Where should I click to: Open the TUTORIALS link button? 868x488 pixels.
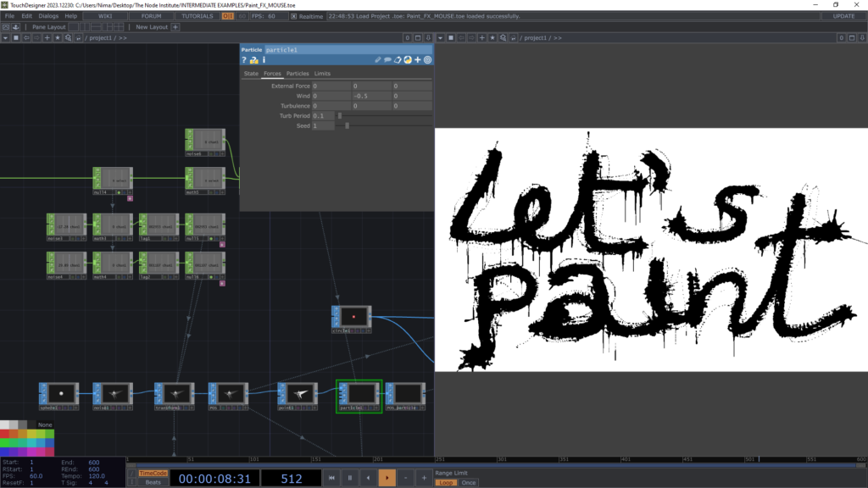pos(198,16)
